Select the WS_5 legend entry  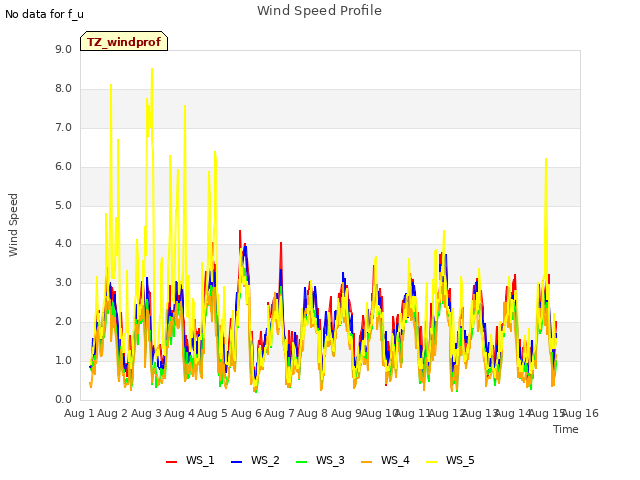point(450,460)
